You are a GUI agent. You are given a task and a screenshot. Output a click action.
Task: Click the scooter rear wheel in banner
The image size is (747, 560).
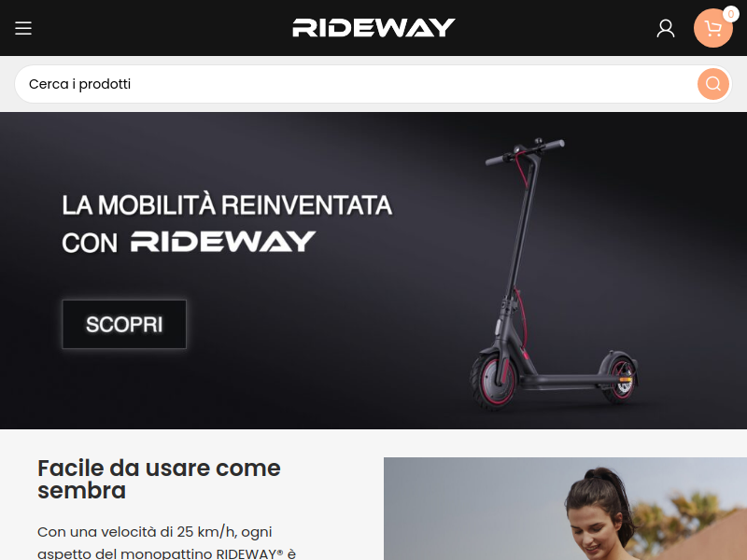619,377
